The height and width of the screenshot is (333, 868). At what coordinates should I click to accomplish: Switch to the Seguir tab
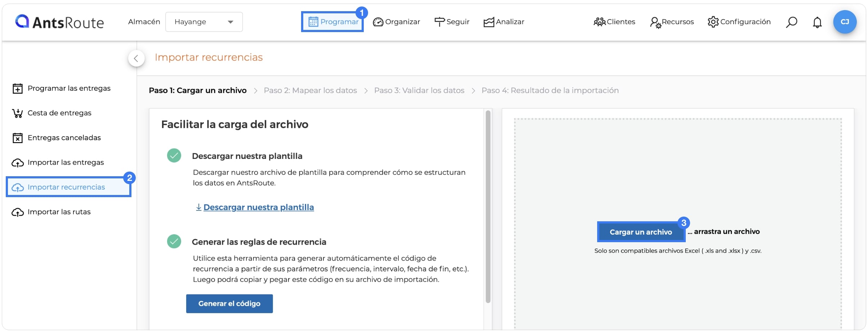(x=452, y=22)
